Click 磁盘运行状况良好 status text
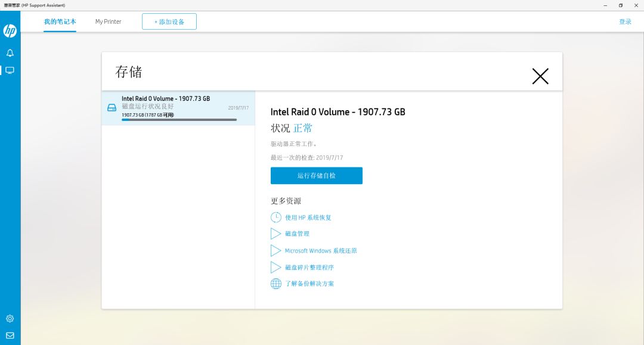 point(147,106)
